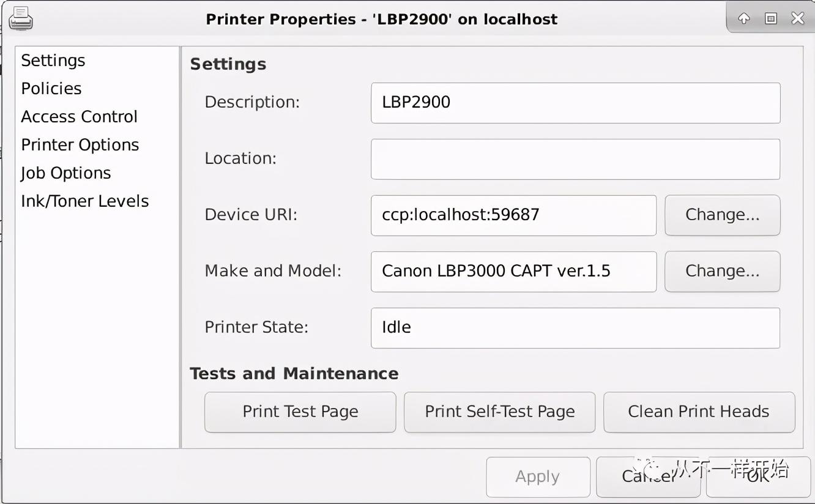This screenshot has height=504, width=815.
Task: Click the 'Tests and Maintenance' heading
Action: click(x=294, y=374)
